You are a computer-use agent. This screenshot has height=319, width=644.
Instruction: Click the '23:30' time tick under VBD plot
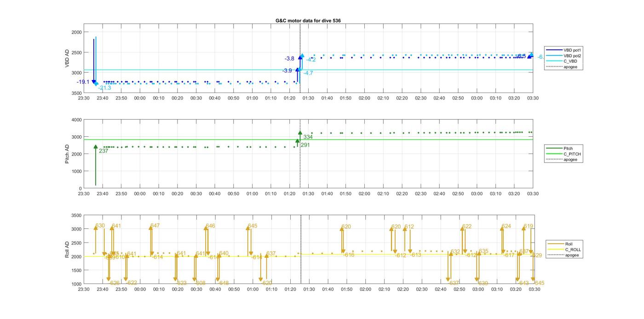coord(84,98)
